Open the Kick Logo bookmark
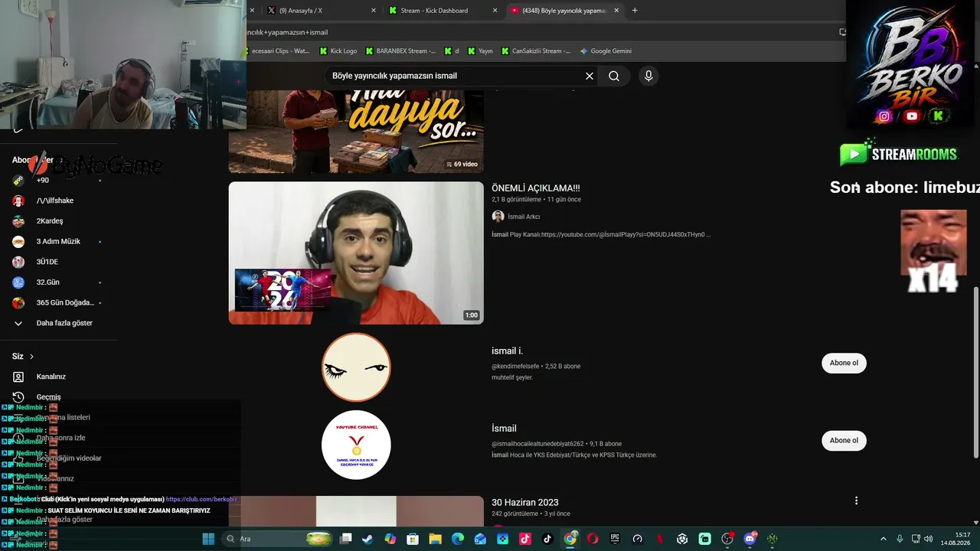The width and height of the screenshot is (980, 551). (x=338, y=51)
